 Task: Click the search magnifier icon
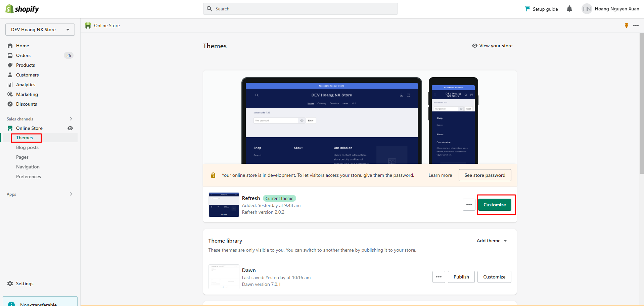tap(210, 9)
